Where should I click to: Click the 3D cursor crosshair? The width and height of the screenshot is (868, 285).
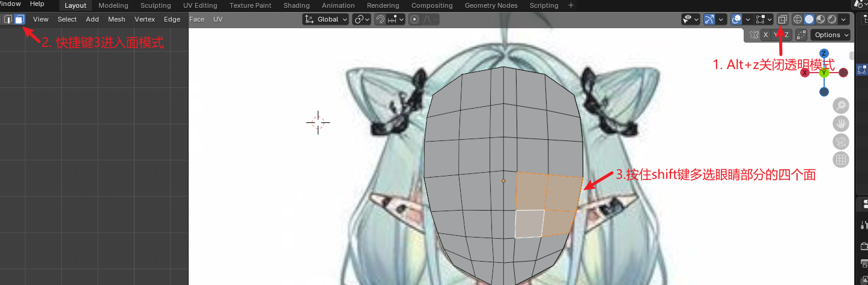pyautogui.click(x=318, y=122)
